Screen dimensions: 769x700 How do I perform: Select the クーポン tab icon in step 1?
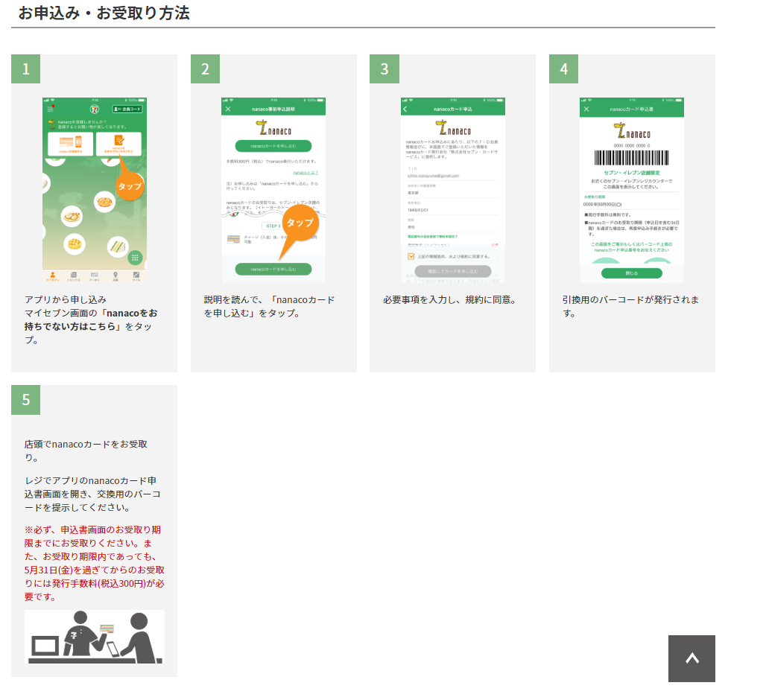[x=94, y=276]
